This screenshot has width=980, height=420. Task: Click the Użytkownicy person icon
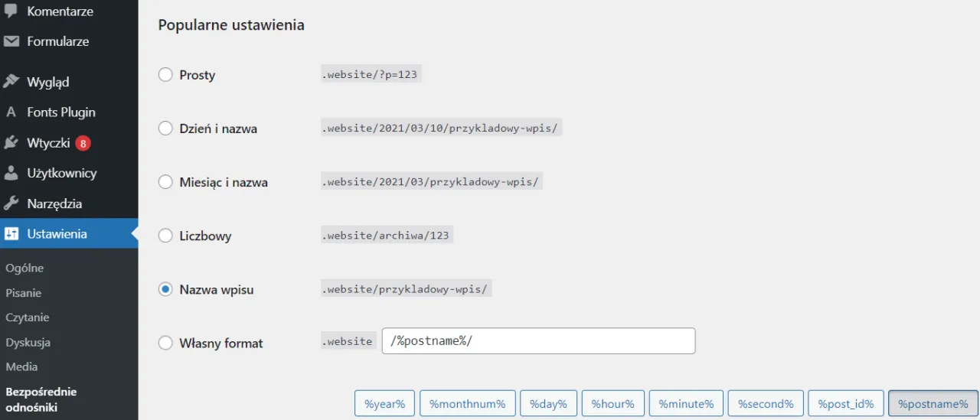(11, 173)
